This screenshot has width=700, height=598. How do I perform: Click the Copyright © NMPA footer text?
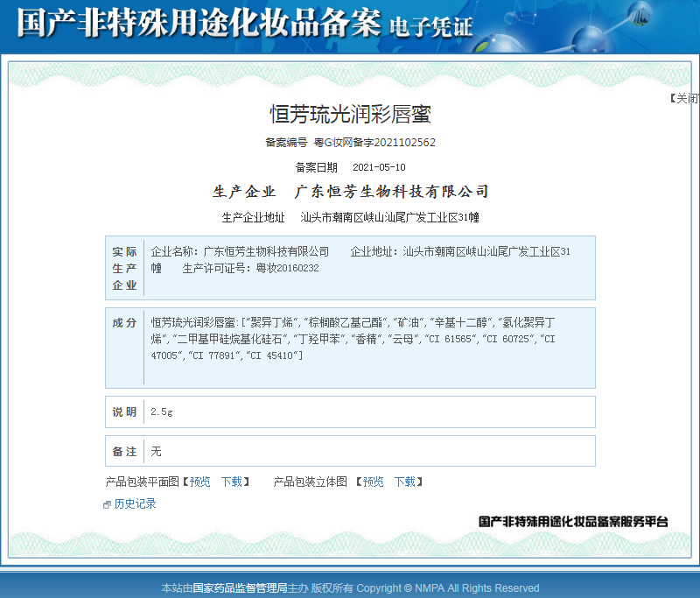[x=448, y=587]
